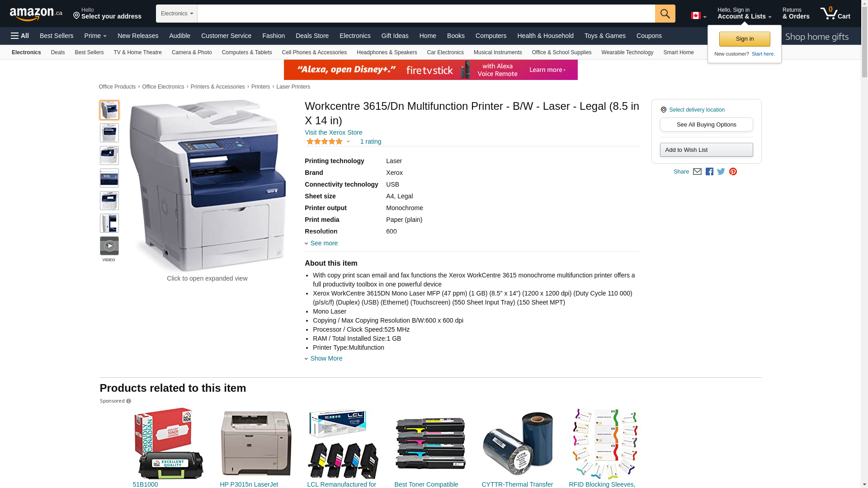Click See All Buying Options button

pyautogui.click(x=706, y=125)
